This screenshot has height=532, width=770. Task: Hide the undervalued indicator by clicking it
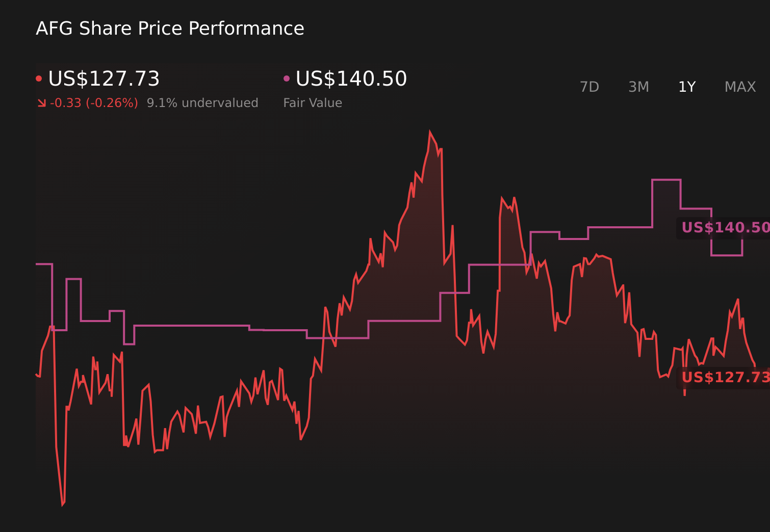[x=202, y=102]
